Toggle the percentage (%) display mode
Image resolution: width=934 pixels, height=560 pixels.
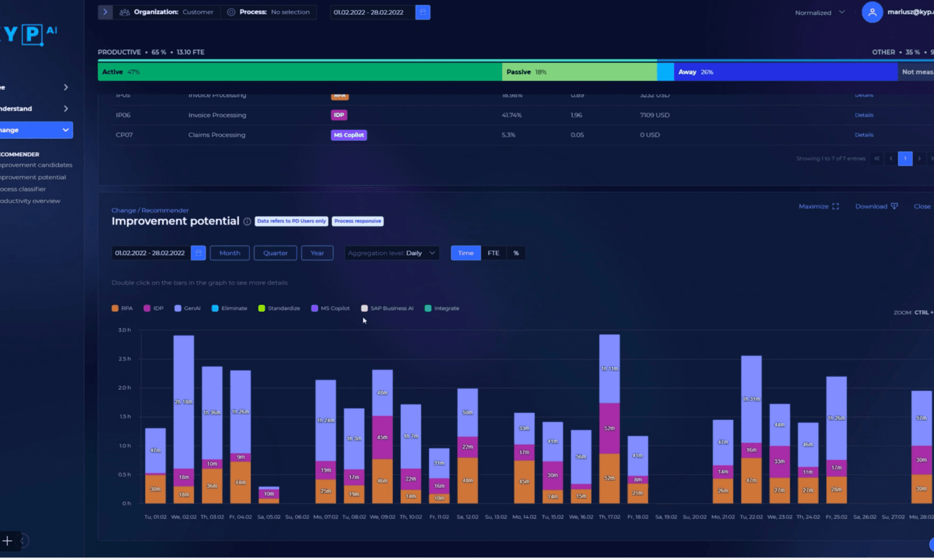click(516, 253)
